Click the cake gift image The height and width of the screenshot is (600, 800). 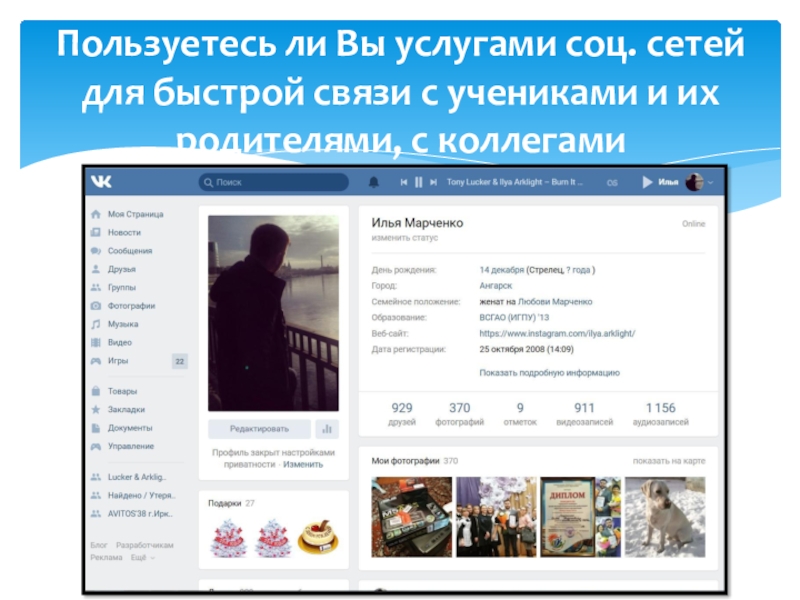click(318, 537)
